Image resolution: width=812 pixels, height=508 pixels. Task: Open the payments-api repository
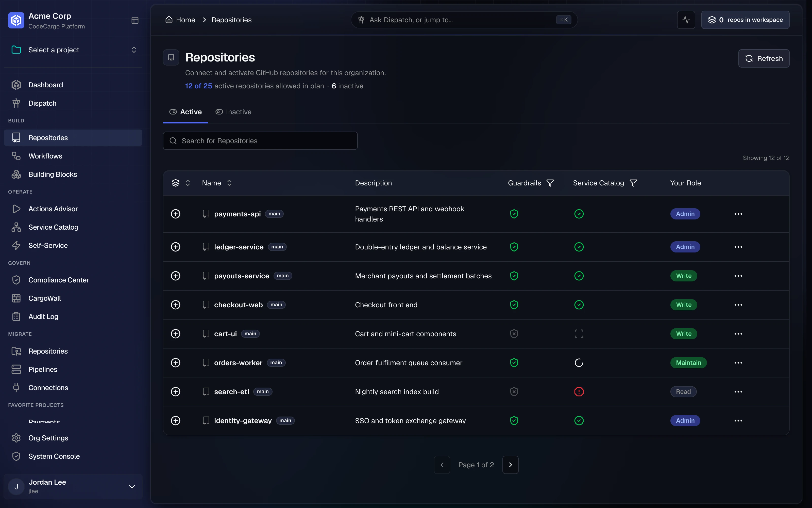[237, 214]
